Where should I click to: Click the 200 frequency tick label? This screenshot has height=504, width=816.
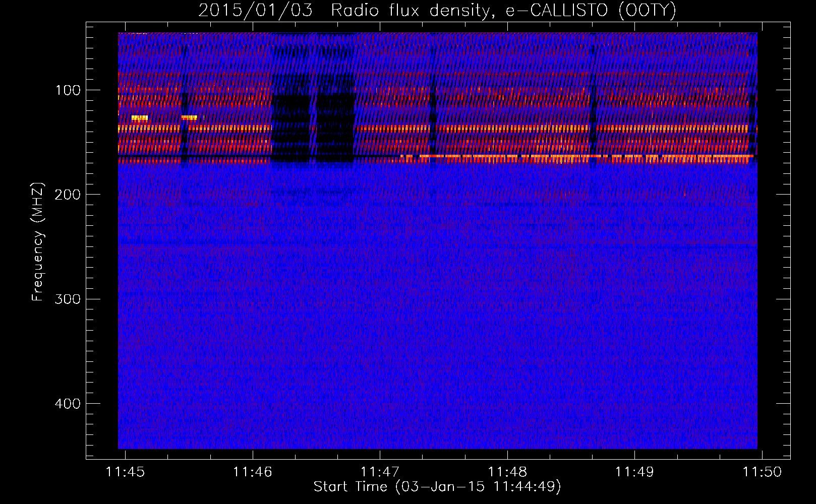68,195
